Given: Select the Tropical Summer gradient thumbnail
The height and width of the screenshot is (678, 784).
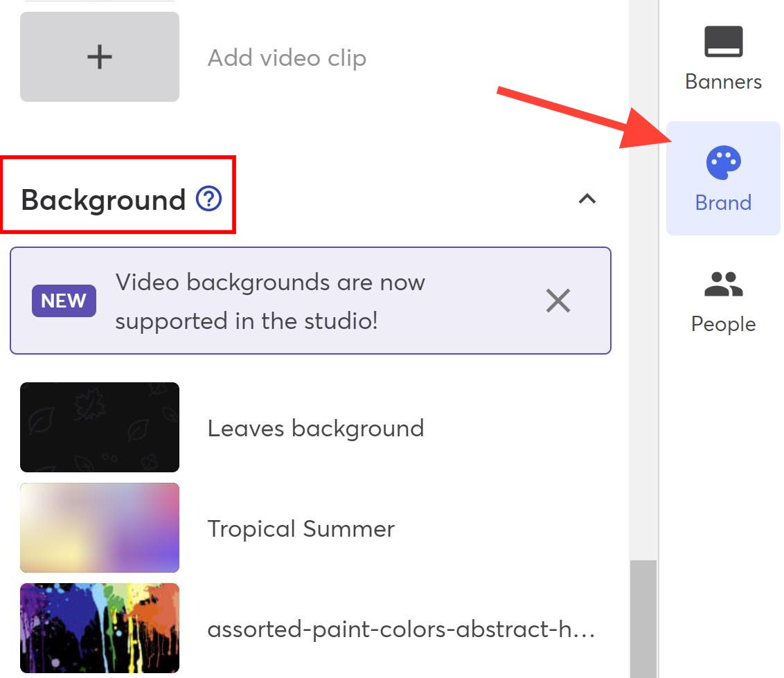Looking at the screenshot, I should (x=99, y=528).
